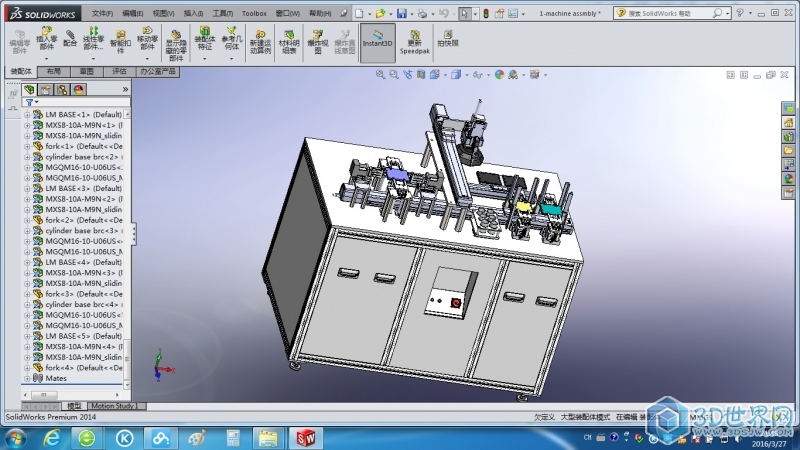Toggle the rebuild traffic light icon
This screenshot has height=450, width=800.
click(x=486, y=14)
